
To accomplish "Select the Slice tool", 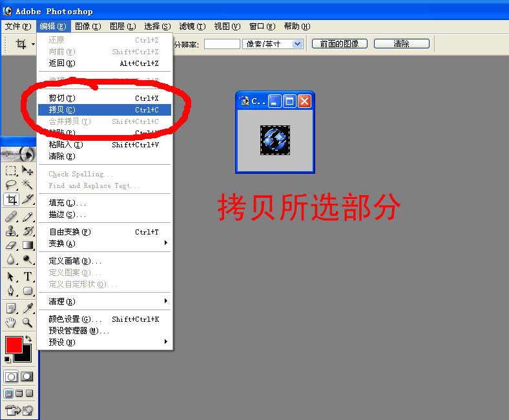I will (x=27, y=200).
